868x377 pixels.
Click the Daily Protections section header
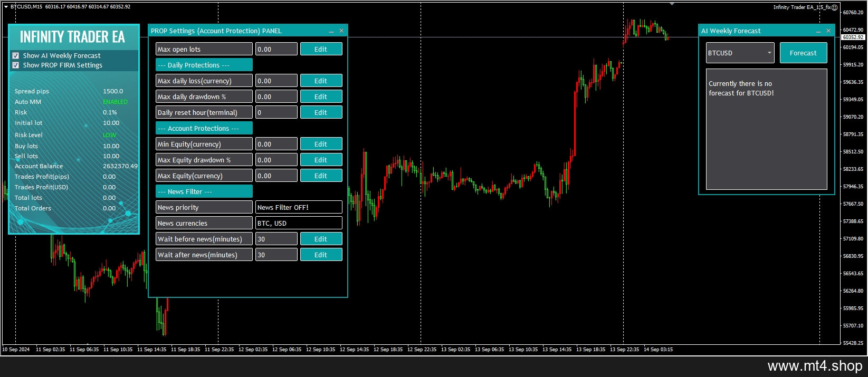204,65
